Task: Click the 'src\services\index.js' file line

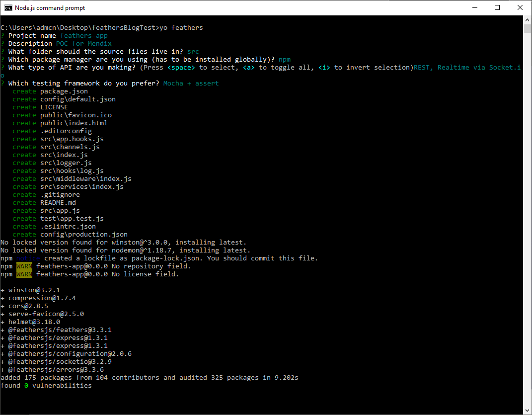Action: tap(68, 187)
